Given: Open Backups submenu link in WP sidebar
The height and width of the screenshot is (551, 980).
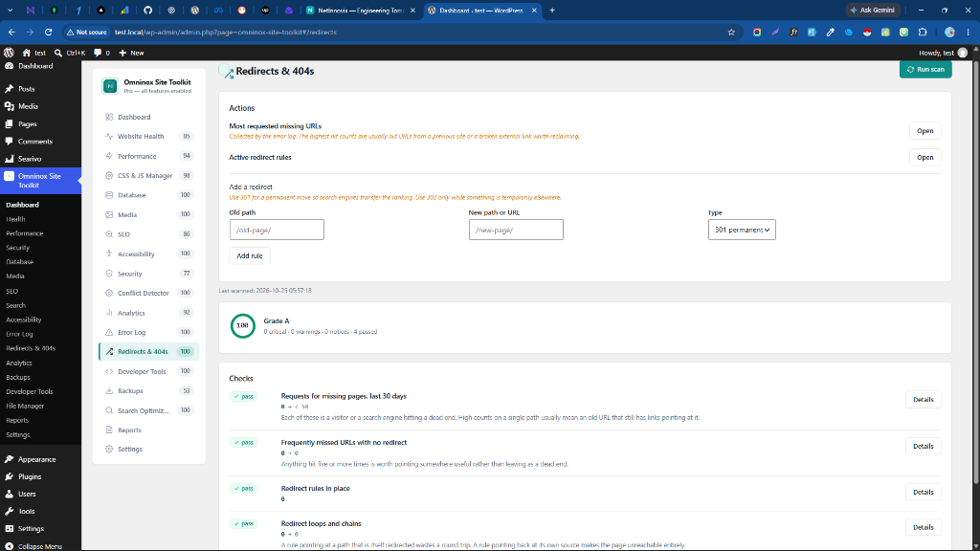Looking at the screenshot, I should [x=18, y=377].
